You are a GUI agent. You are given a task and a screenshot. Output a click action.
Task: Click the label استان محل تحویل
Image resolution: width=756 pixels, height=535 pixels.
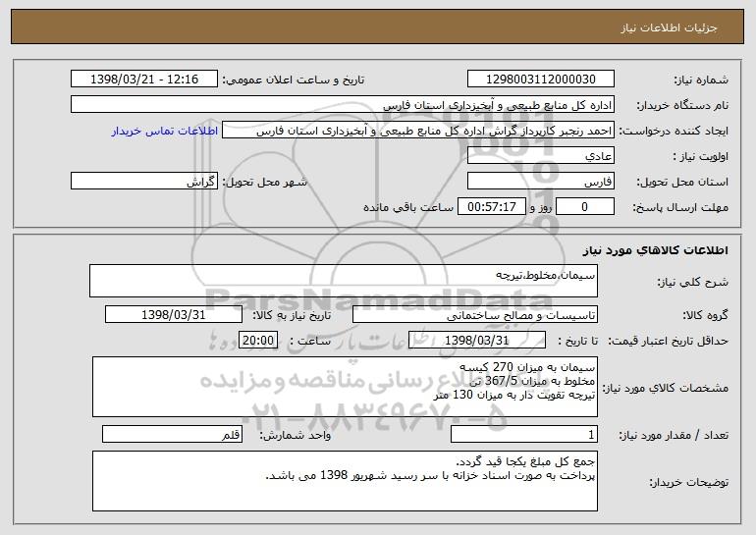[x=682, y=183]
